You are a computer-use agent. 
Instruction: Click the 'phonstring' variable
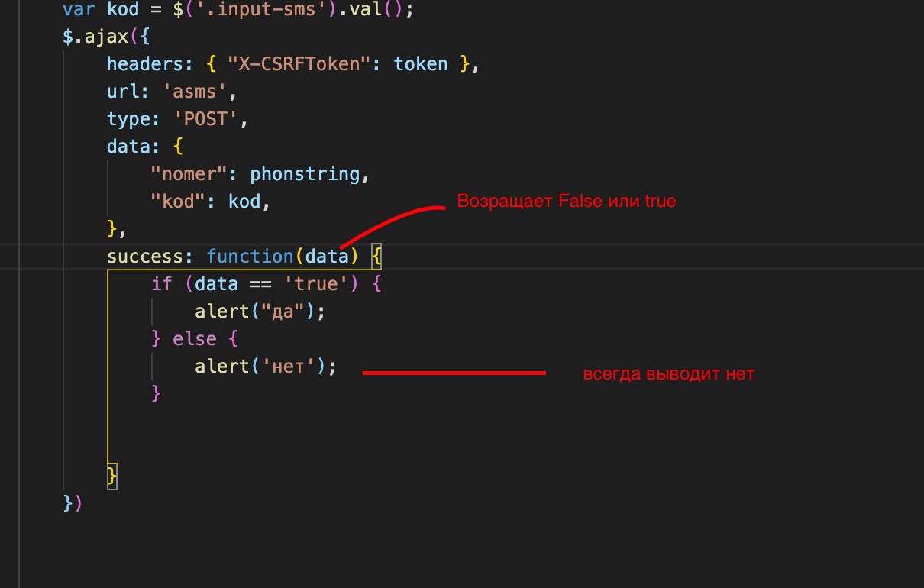coord(305,174)
